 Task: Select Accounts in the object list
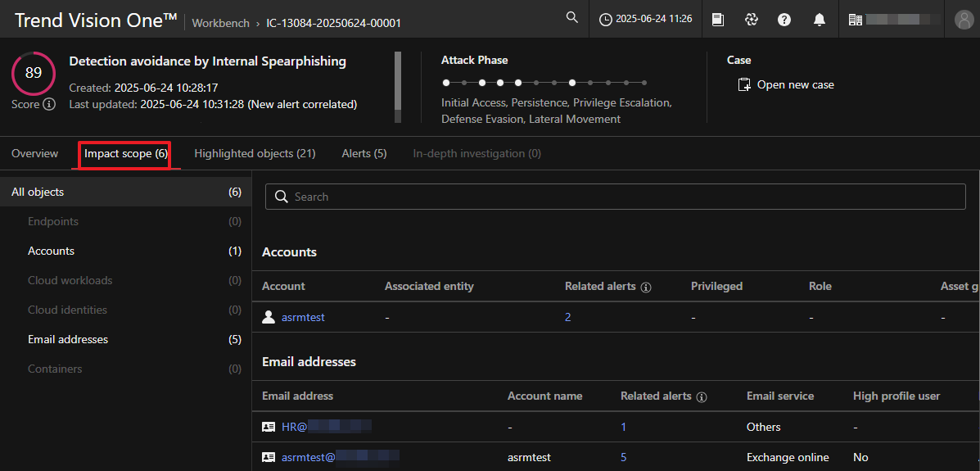[x=51, y=251]
